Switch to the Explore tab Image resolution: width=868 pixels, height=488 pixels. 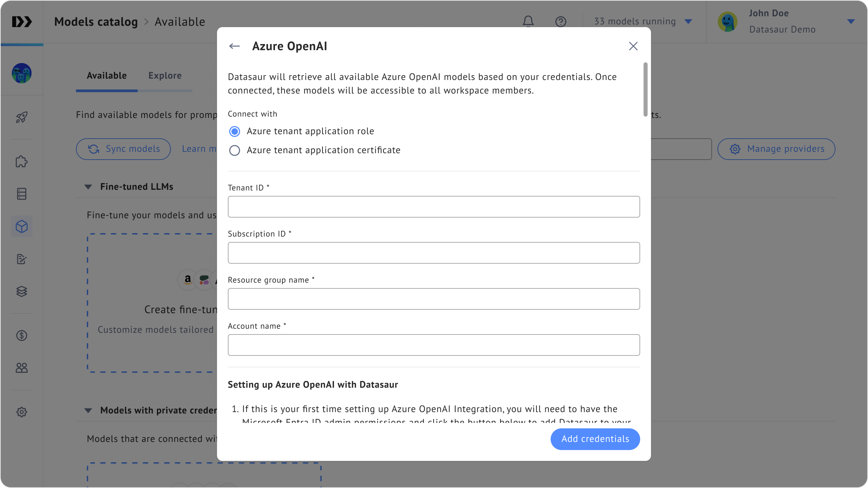coord(165,76)
